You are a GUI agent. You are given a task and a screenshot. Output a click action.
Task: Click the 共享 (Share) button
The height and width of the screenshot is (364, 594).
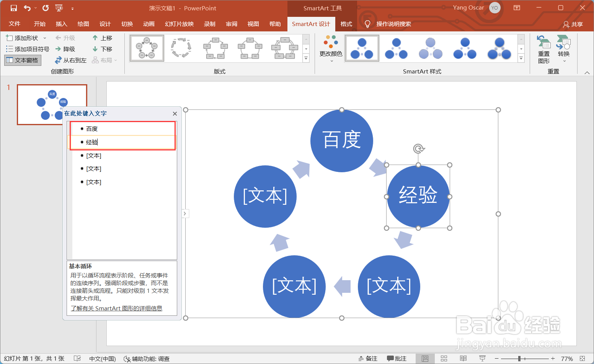[573, 24]
